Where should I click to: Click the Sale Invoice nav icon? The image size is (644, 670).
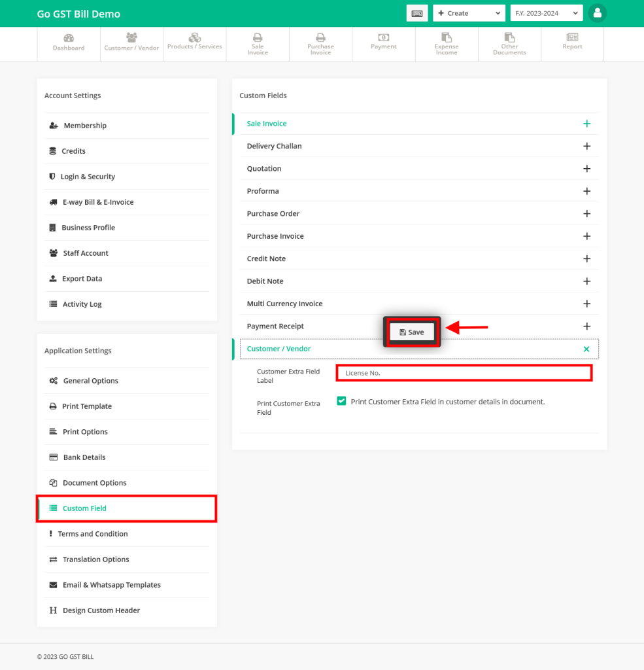click(x=257, y=43)
